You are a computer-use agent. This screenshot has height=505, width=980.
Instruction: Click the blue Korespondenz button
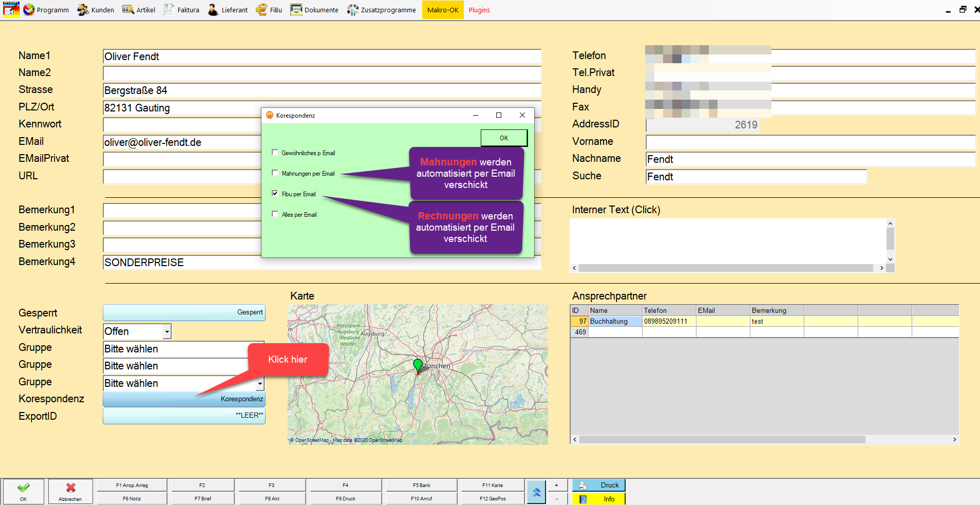click(184, 399)
